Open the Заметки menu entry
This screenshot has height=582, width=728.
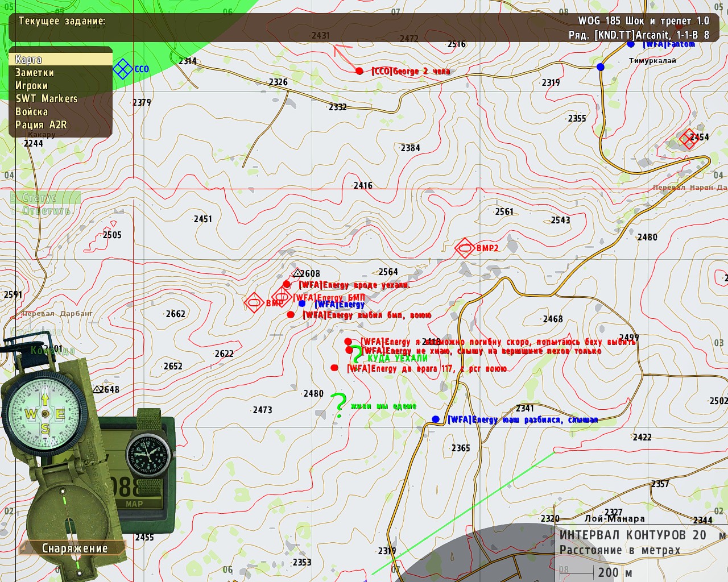click(35, 73)
